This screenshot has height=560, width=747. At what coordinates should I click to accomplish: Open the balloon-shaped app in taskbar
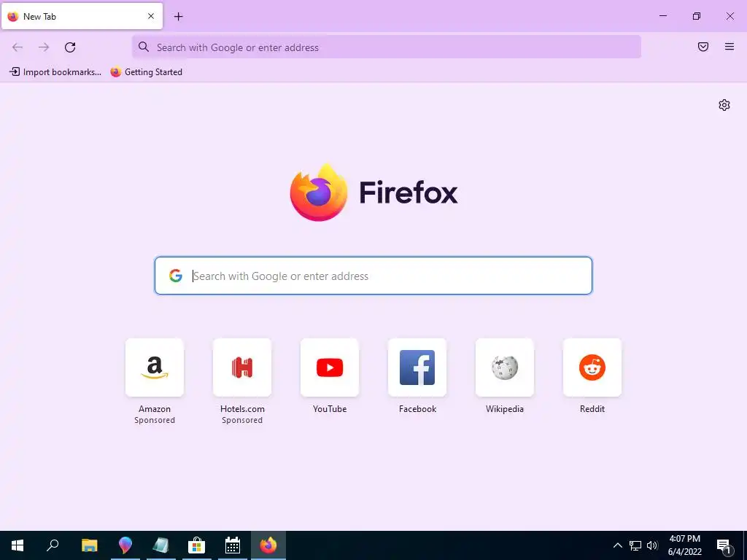coord(125,545)
